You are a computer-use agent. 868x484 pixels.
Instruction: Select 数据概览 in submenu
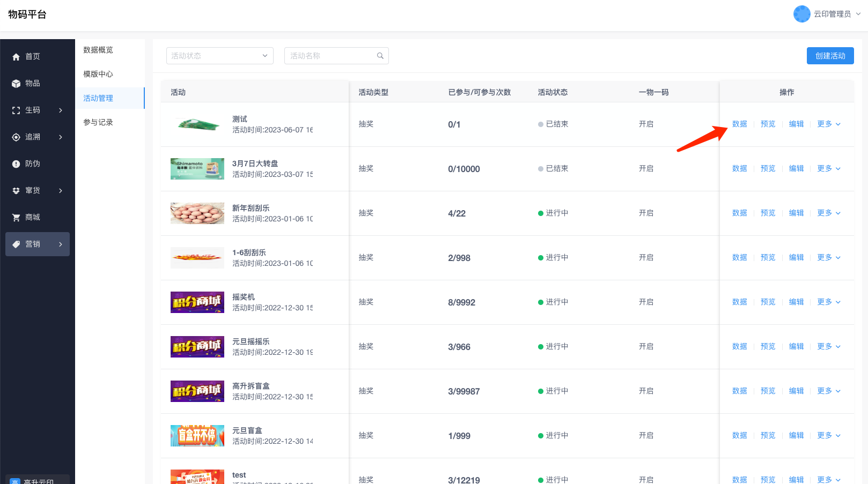(98, 50)
